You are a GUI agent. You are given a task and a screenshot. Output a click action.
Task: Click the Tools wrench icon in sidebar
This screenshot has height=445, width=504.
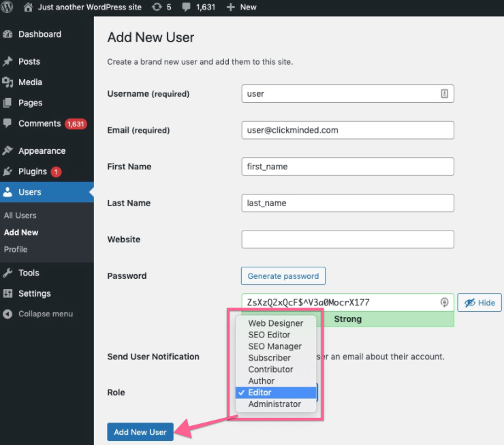click(x=8, y=273)
